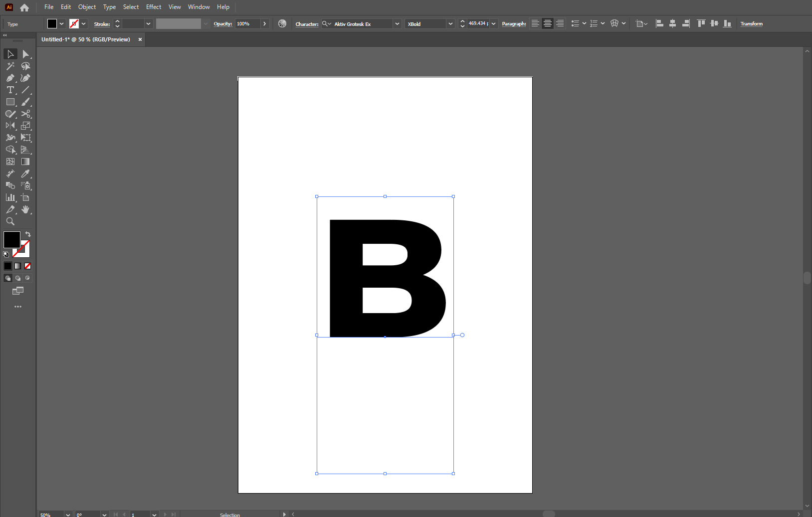Enable Draw Behind mode

pos(18,278)
